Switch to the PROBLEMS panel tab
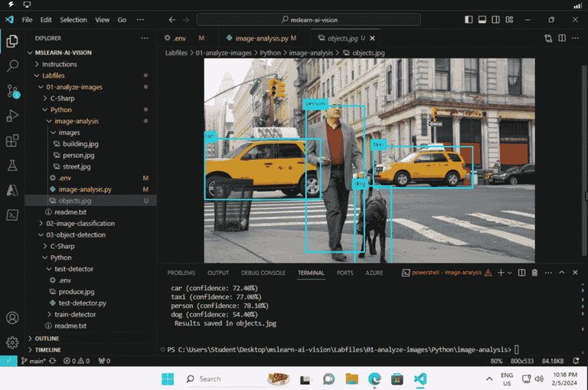Viewport: 588px width, 390px height. click(181, 272)
